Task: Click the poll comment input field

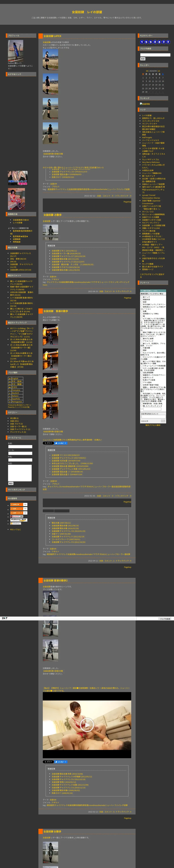Action: (153, 416)
